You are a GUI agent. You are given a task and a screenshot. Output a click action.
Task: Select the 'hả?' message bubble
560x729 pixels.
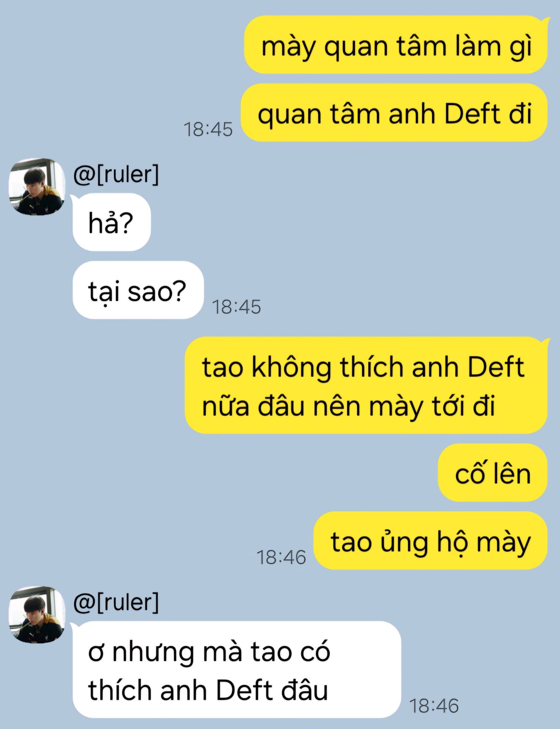coord(112,222)
